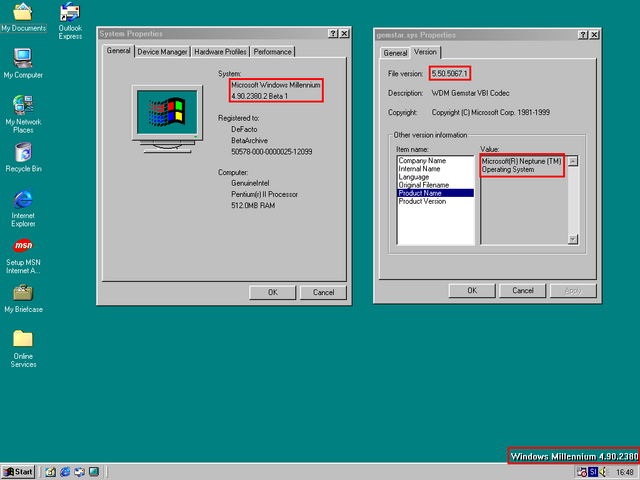Viewport: 640px width, 480px height.
Task: Open the My Documents desktop icon
Action: [x=23, y=17]
